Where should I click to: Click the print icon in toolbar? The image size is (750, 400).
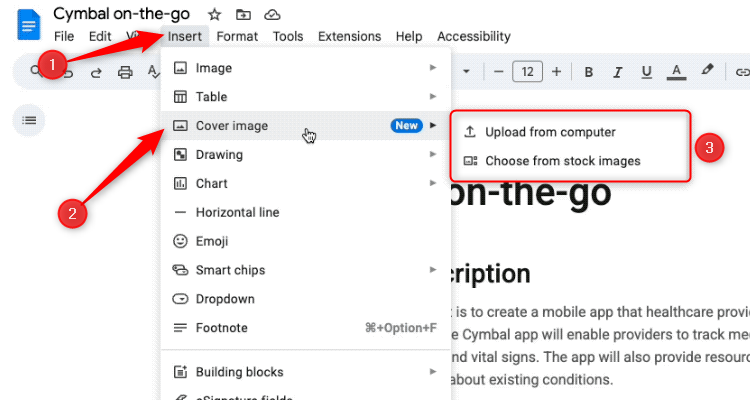coord(125,72)
